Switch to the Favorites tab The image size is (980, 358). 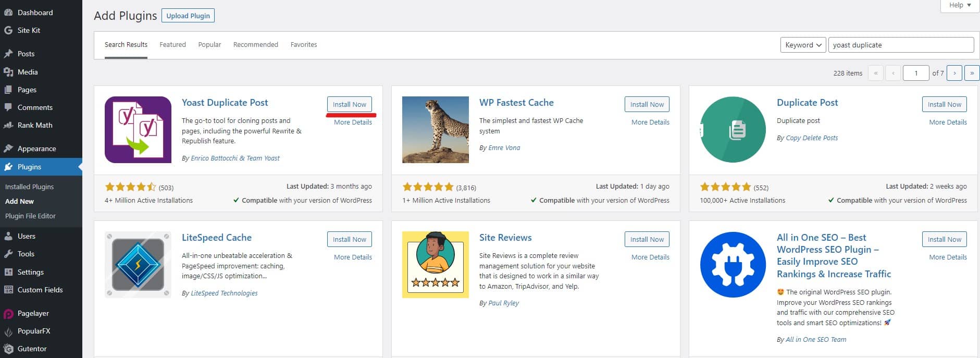304,45
